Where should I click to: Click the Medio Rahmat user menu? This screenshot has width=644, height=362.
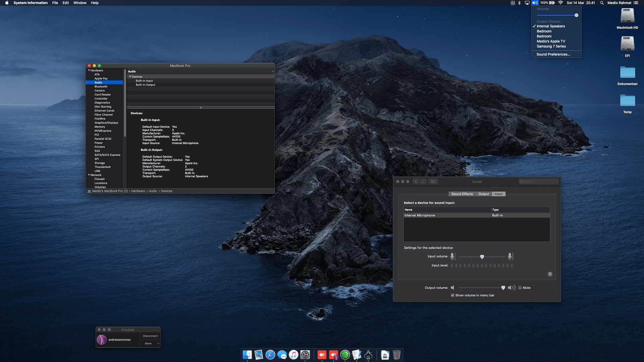619,3
